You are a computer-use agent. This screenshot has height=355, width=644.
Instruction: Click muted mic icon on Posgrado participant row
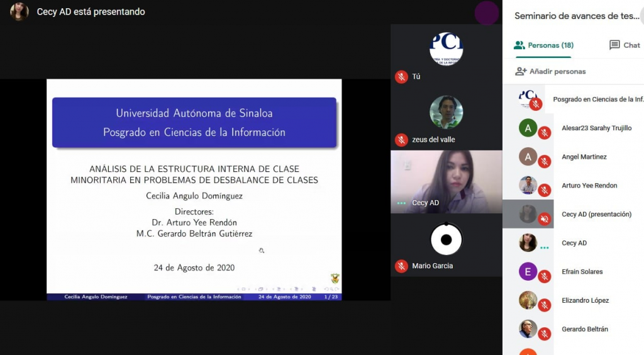point(536,104)
